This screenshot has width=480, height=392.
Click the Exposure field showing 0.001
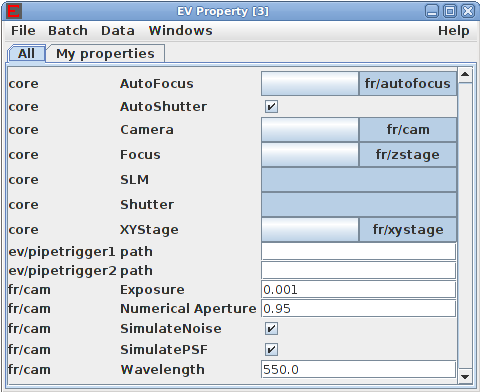pos(359,290)
